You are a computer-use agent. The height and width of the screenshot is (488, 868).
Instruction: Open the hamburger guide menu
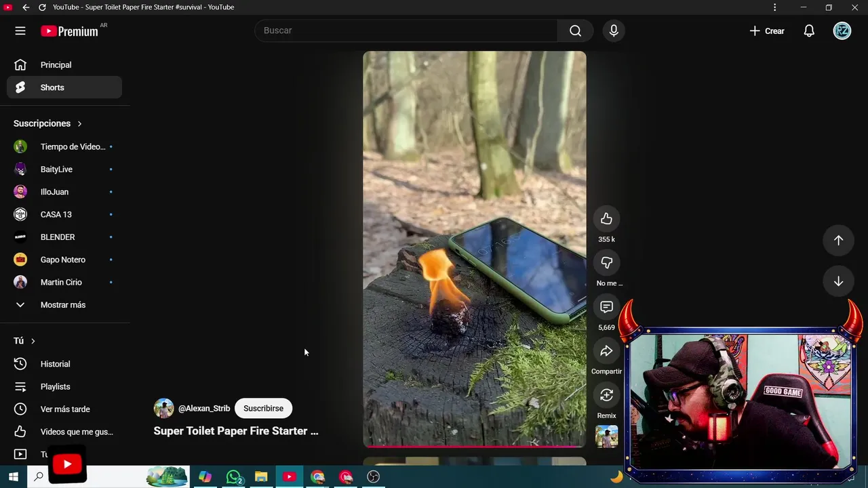pyautogui.click(x=20, y=30)
